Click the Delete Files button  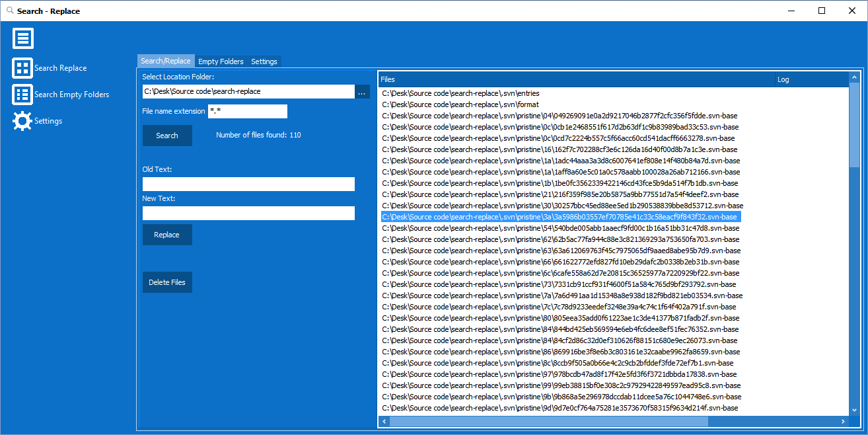click(x=167, y=282)
